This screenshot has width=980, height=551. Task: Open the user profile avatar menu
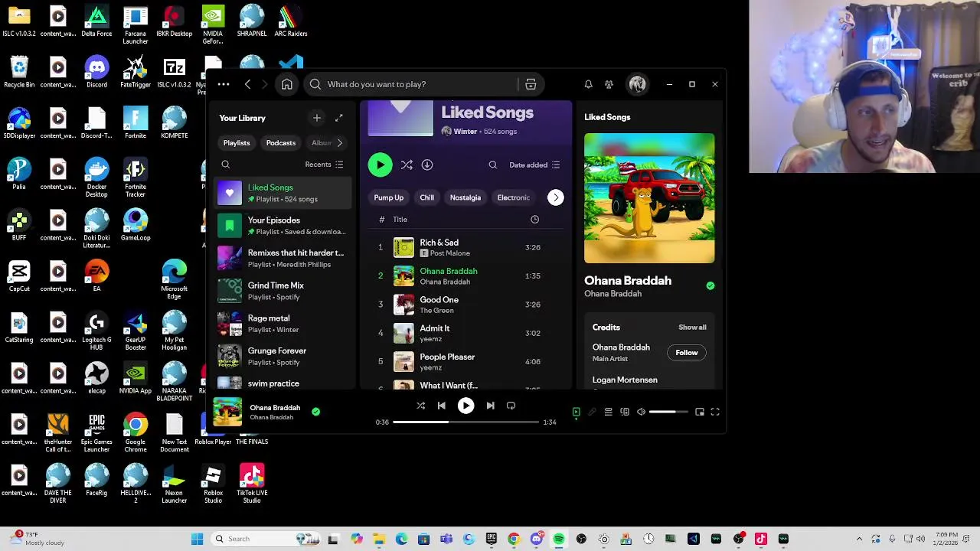pyautogui.click(x=637, y=84)
